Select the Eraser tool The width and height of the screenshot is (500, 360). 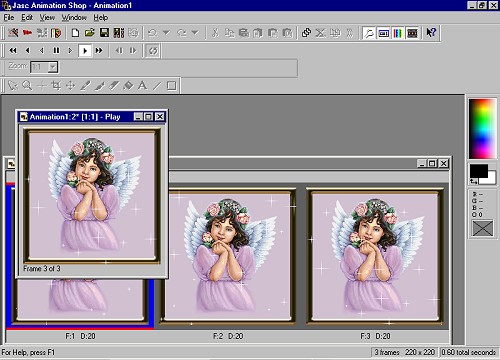tap(114, 86)
